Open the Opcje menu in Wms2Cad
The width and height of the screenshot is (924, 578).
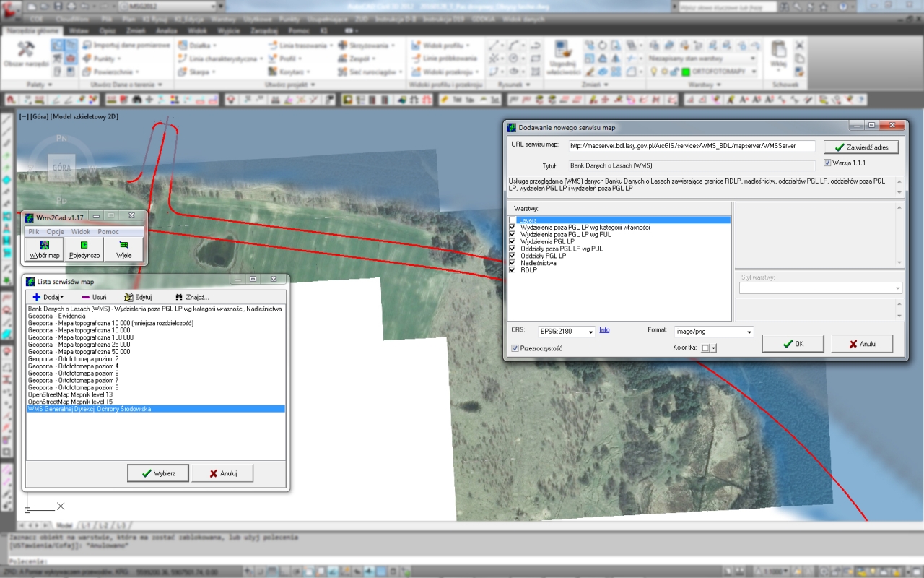point(55,232)
